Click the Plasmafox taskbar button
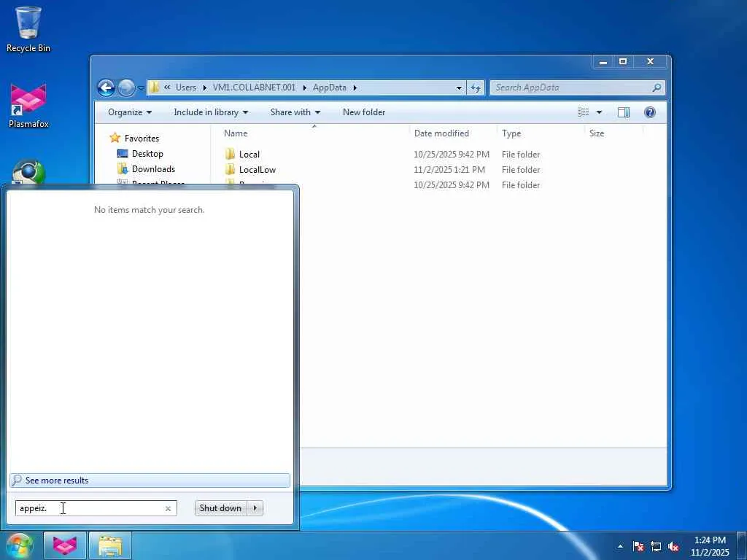Image resolution: width=747 pixels, height=560 pixels. tap(65, 545)
